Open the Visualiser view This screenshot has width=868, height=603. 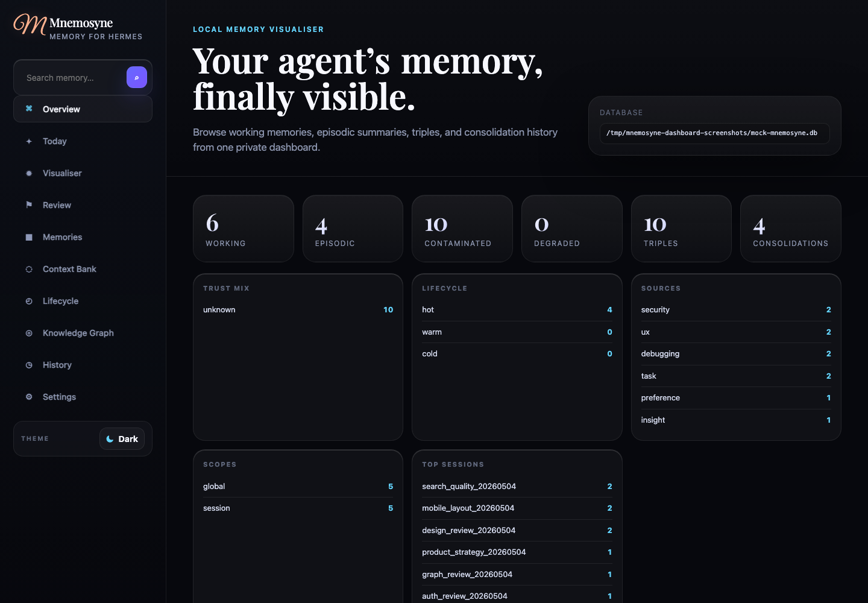[83, 173]
